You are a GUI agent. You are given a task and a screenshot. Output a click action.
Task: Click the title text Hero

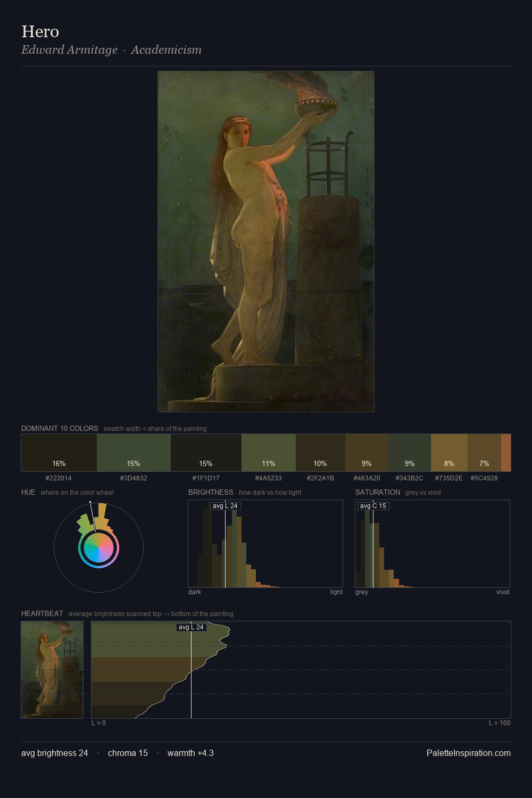(40, 31)
